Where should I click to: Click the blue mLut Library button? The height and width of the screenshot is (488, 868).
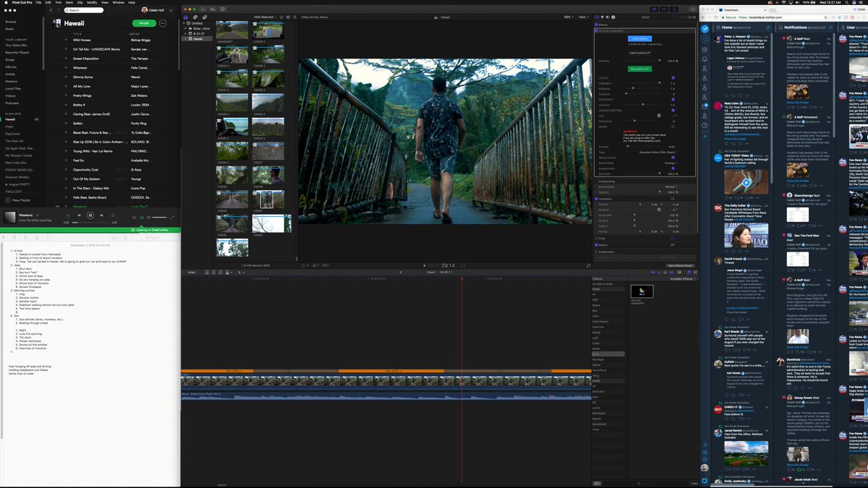(x=640, y=38)
